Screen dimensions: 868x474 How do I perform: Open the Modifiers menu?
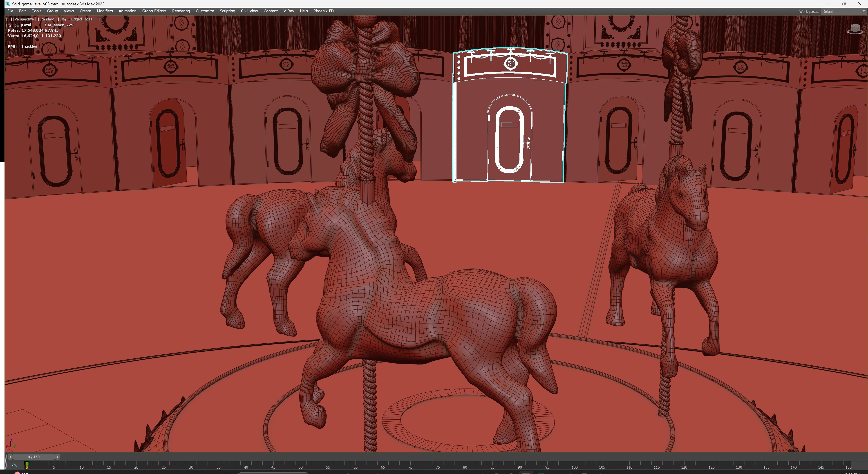[105, 11]
